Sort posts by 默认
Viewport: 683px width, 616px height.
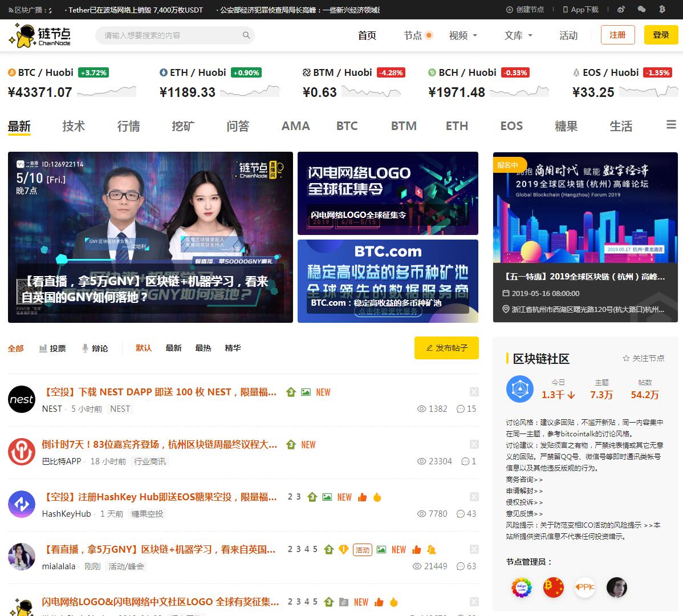coord(143,348)
